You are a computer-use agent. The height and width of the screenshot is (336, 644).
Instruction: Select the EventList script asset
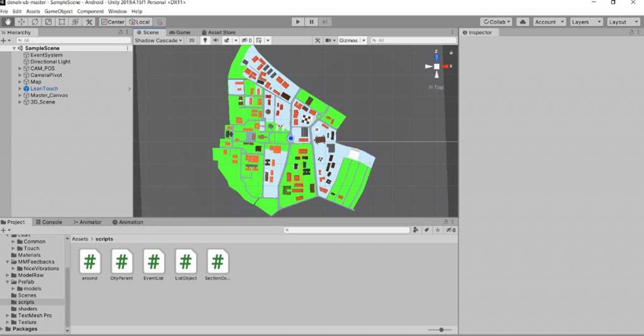[153, 264]
